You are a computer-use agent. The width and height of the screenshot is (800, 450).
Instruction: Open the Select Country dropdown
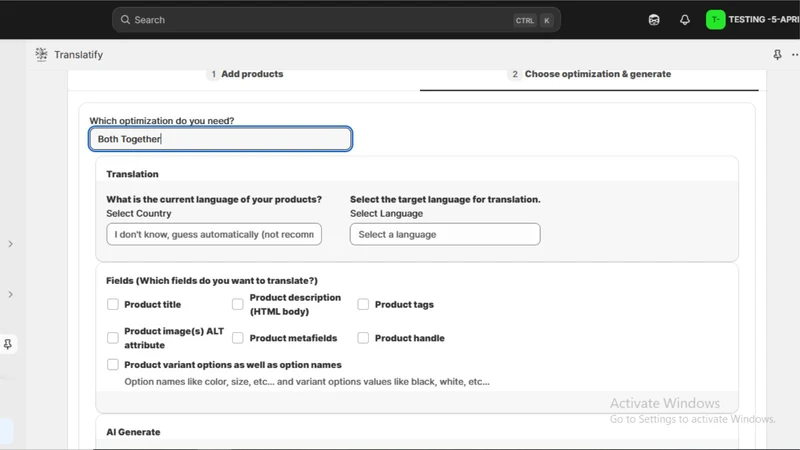click(x=214, y=234)
